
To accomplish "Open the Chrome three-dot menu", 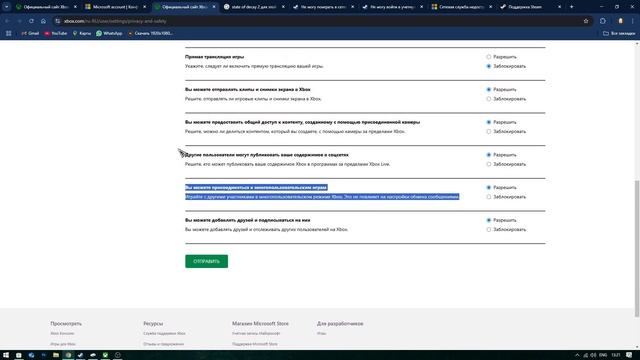I will pos(633,21).
